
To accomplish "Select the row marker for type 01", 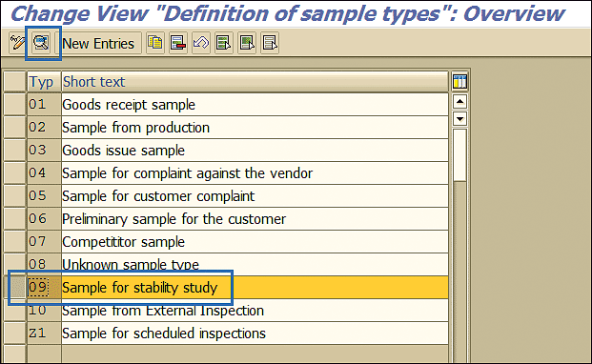I will click(14, 105).
